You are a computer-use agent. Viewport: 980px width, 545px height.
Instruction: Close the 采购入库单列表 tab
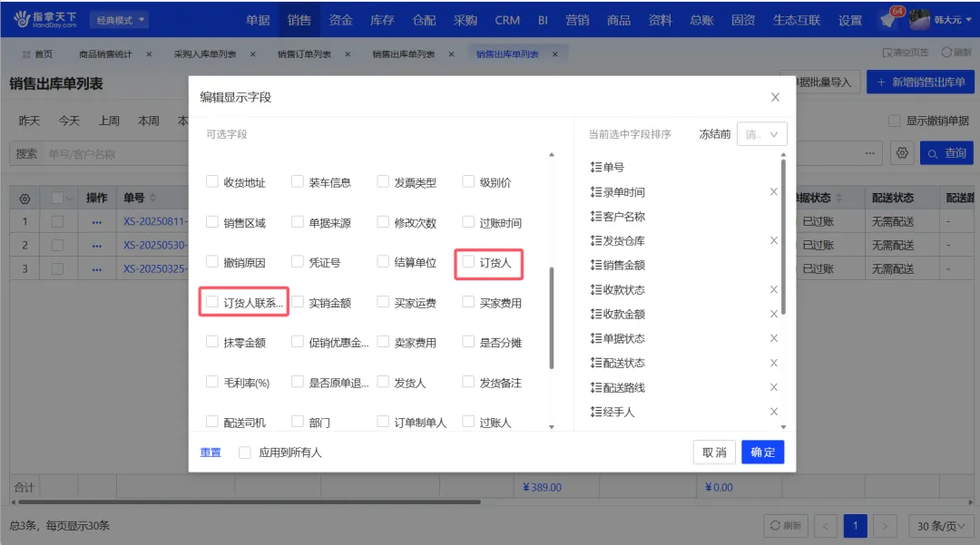252,54
